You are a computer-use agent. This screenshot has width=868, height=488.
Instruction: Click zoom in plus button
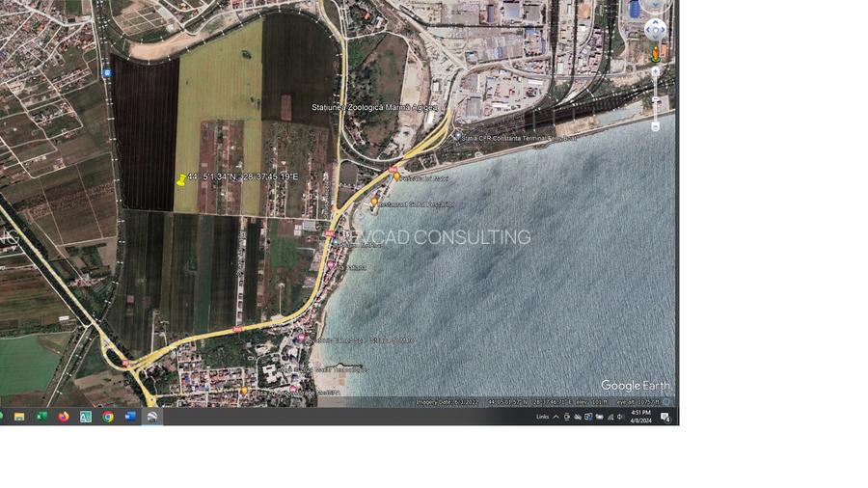pos(656,71)
